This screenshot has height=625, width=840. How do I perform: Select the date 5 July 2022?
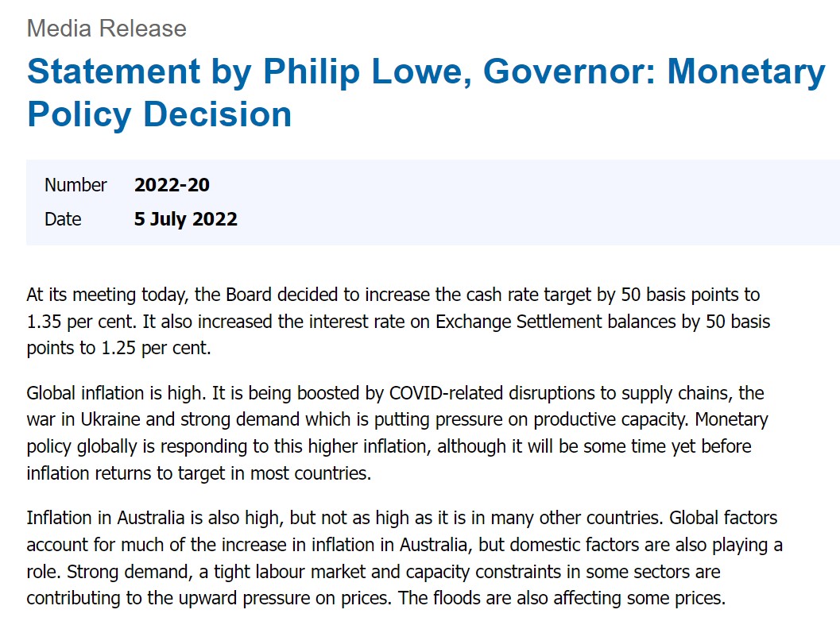185,219
